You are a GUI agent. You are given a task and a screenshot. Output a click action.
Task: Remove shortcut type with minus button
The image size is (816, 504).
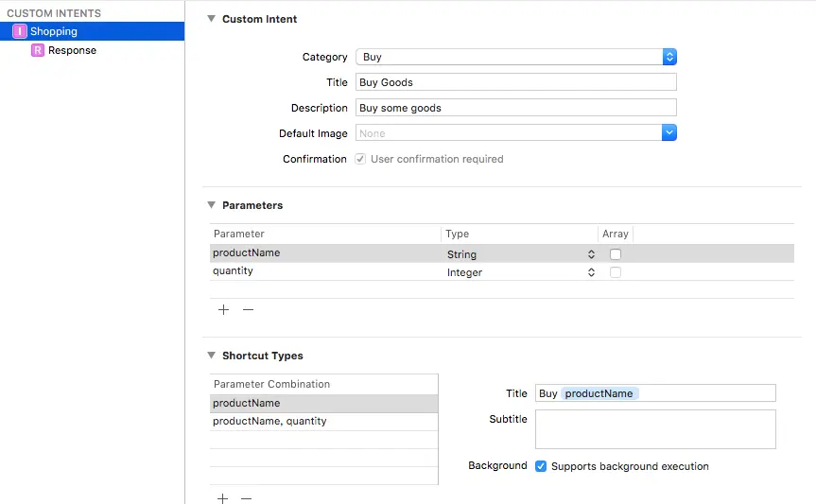247,497
